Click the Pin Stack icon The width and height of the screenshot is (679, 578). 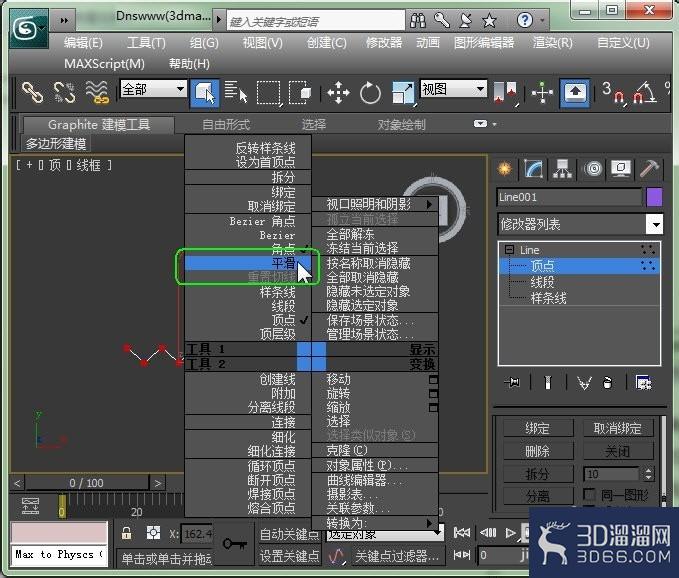tap(512, 382)
